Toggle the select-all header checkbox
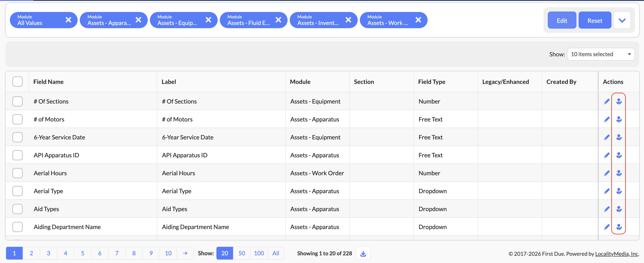 click(18, 82)
